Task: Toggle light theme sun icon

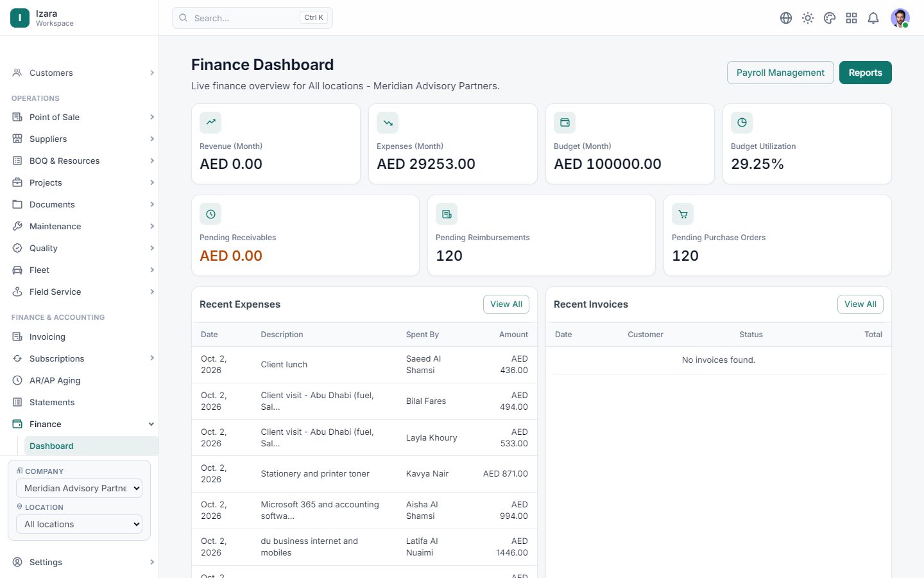Action: pos(808,18)
